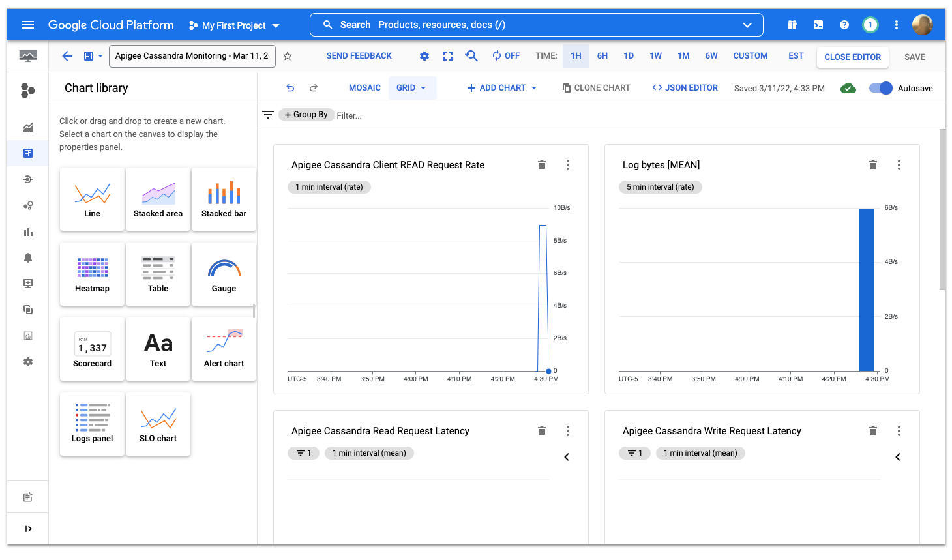Open more options for Read Request Latency chart

pyautogui.click(x=568, y=431)
